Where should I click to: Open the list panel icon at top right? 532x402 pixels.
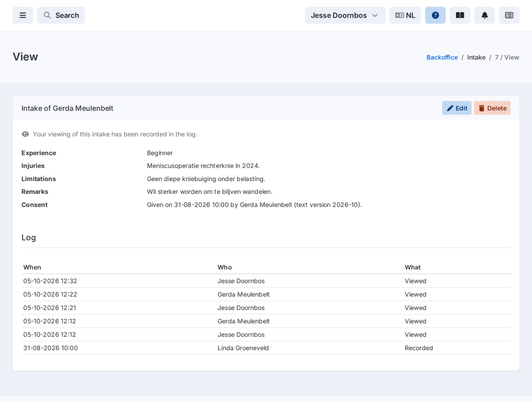509,15
